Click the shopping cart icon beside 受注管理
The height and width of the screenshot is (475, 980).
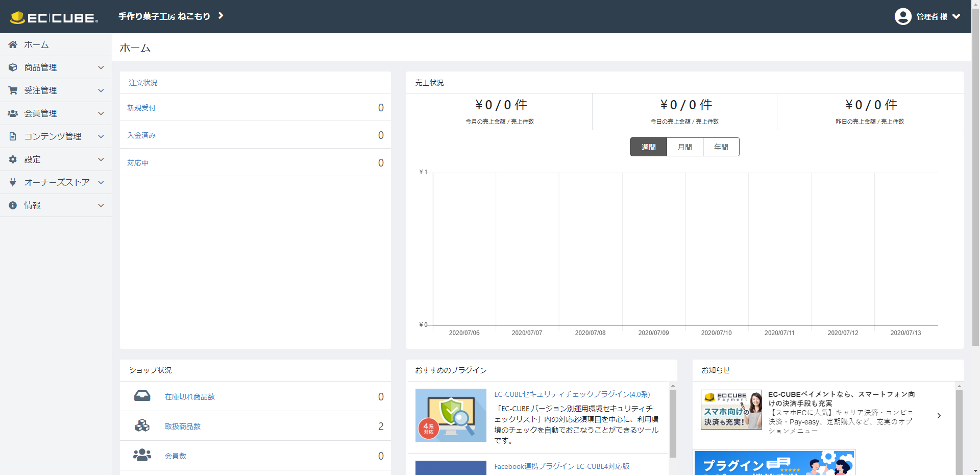tap(13, 90)
